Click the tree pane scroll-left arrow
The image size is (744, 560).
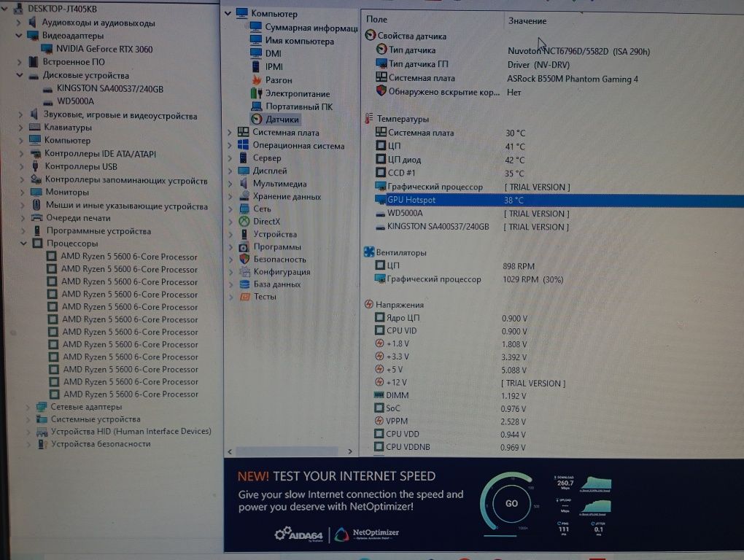[x=230, y=451]
